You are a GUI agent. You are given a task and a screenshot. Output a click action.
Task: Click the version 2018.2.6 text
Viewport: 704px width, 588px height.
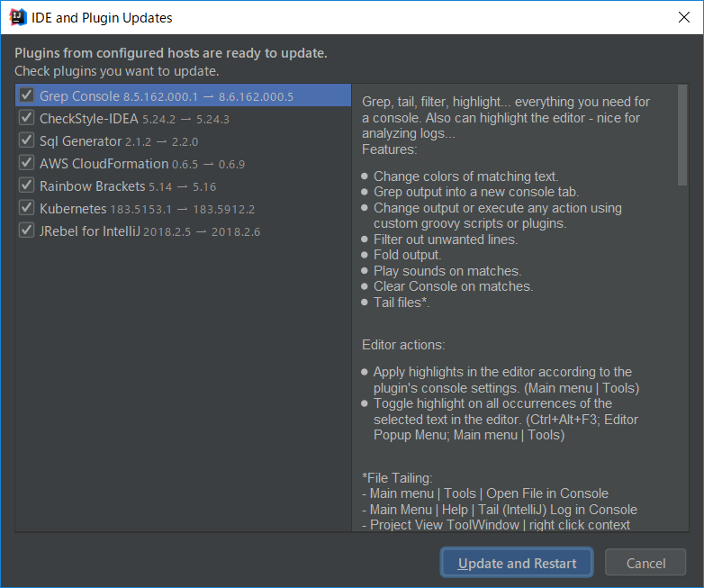[236, 231]
